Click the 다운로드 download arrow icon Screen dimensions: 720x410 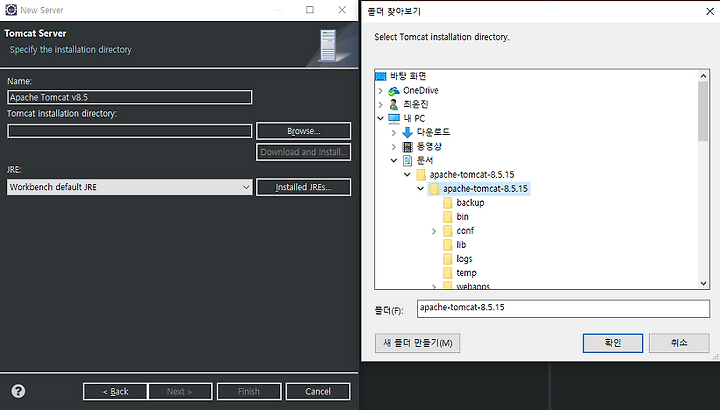pyautogui.click(x=407, y=133)
